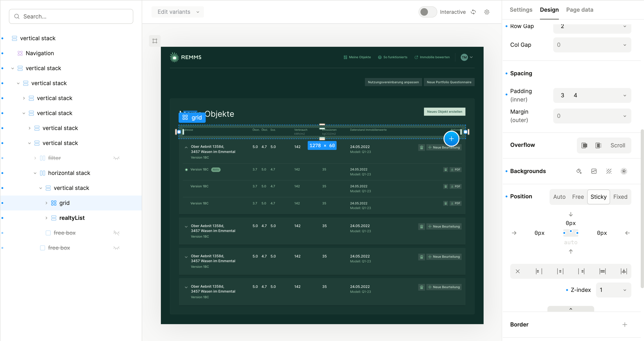The height and width of the screenshot is (341, 644).
Task: Select Scroll overflow option
Action: pos(618,145)
